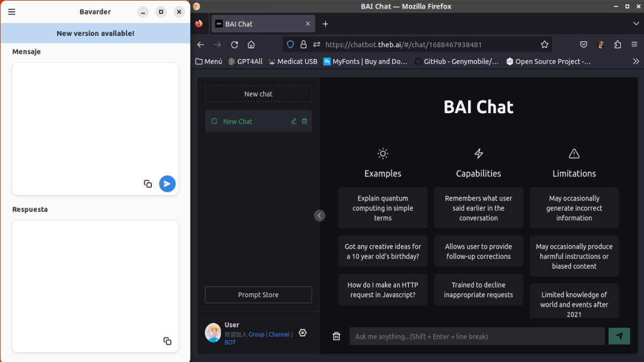Open the Prompt Store
This screenshot has height=362, width=644.
point(258,294)
